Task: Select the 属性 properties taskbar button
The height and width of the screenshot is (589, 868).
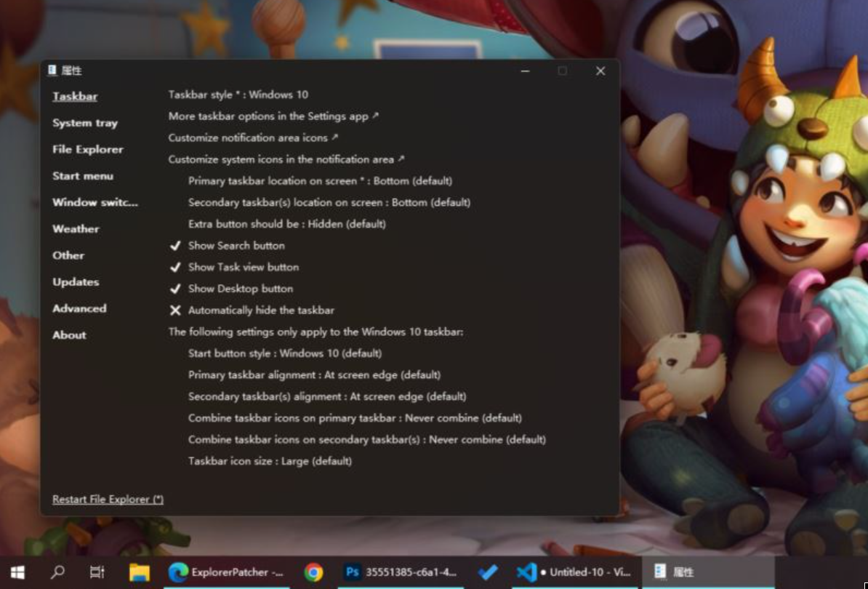Action: point(707,572)
